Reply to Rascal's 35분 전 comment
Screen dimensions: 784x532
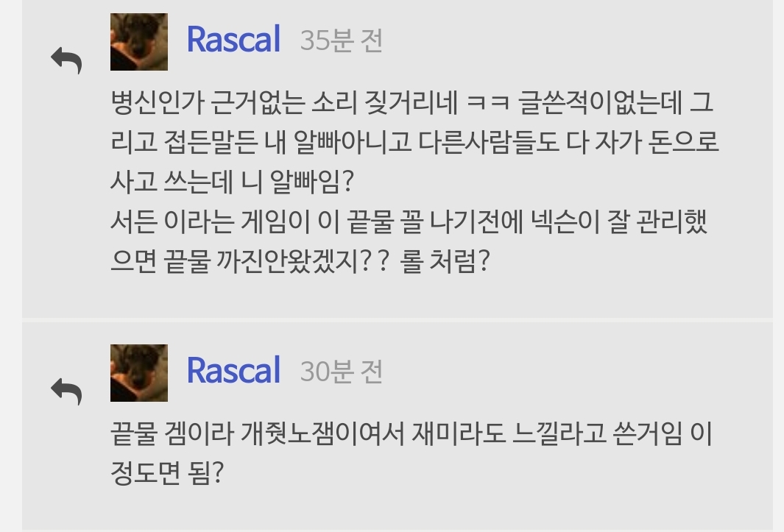tap(66, 60)
